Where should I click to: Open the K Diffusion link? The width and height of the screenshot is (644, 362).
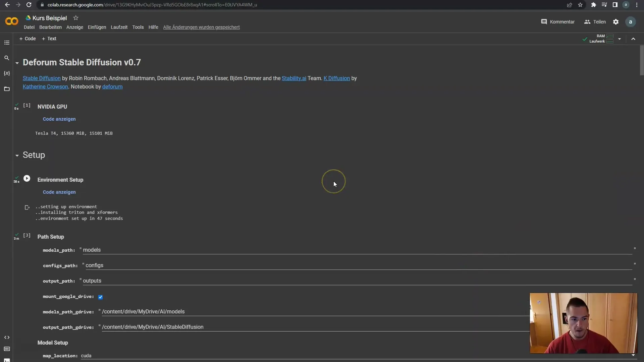pos(336,78)
